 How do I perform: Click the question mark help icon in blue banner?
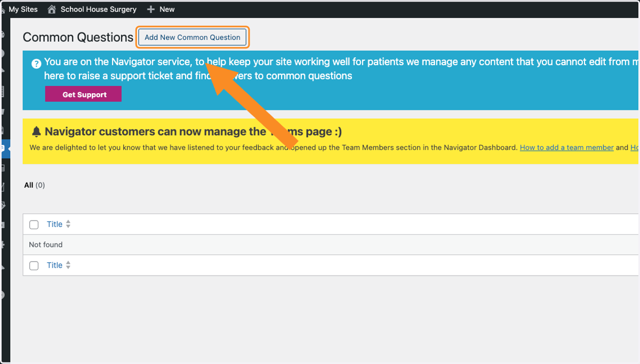tap(36, 64)
